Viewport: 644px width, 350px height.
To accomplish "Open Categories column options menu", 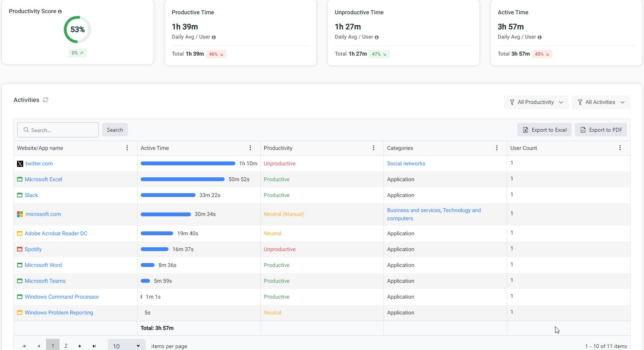I will point(497,148).
